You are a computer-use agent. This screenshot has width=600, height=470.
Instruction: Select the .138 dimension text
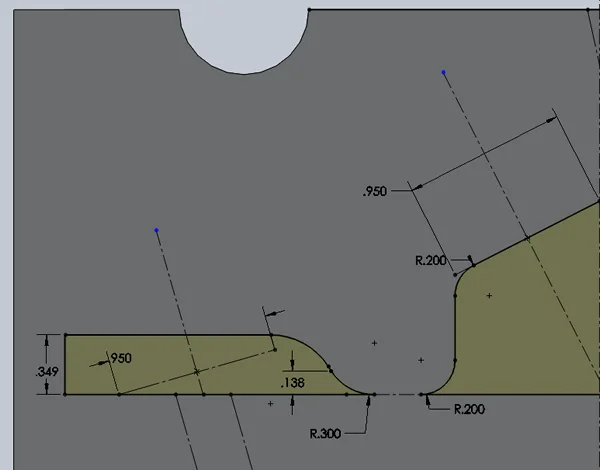point(293,382)
